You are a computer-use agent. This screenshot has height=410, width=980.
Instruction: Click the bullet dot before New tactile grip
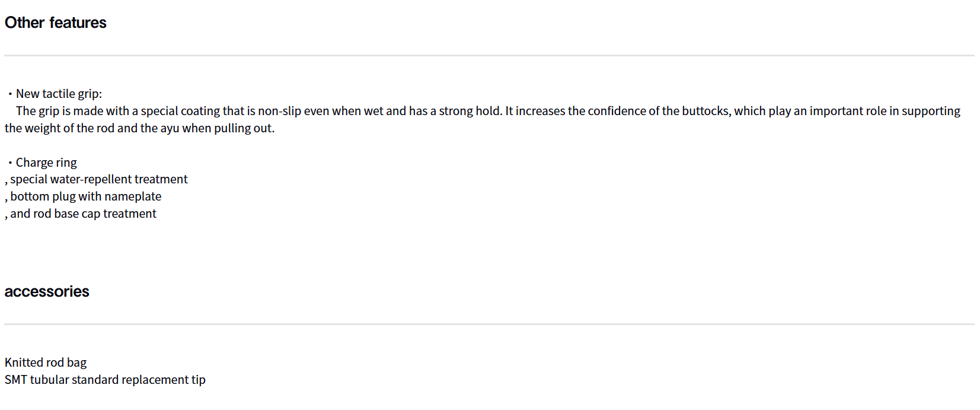coord(10,94)
